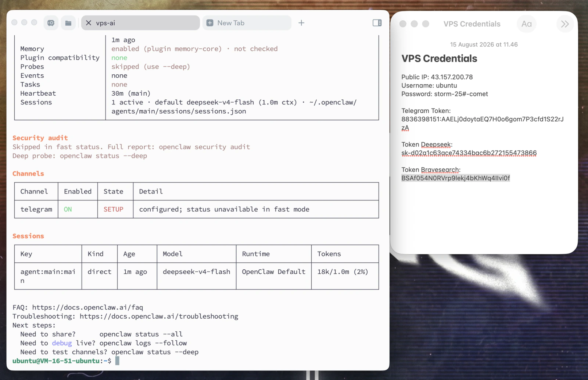Click the 'Heartbeat' row label
This screenshot has height=380, width=588.
38,93
